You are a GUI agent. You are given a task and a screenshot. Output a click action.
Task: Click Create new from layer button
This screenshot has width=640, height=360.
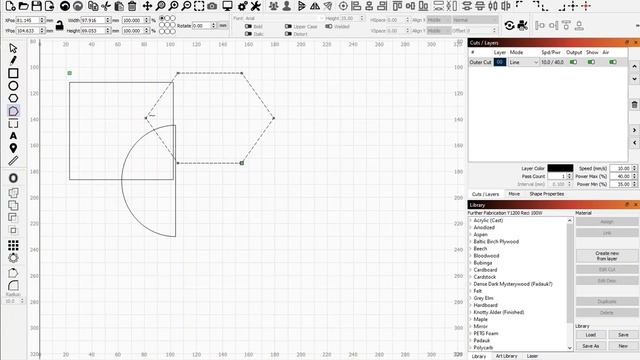click(607, 256)
